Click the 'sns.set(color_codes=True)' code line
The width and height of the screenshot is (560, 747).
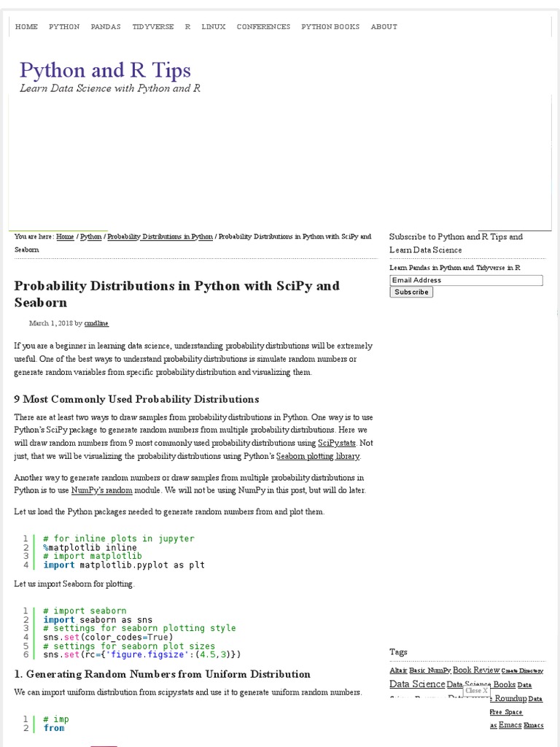click(x=108, y=637)
